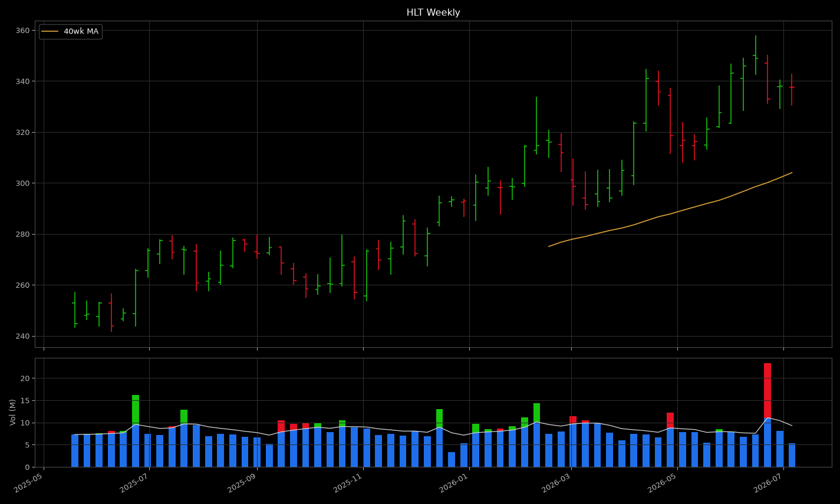840x504 pixels.
Task: Click the 260 price axis label
Action: click(22, 285)
